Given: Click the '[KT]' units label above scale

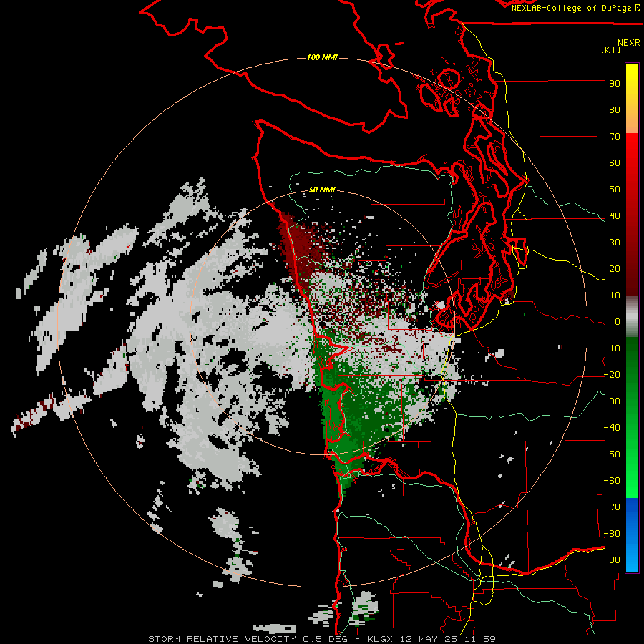Looking at the screenshot, I should click(x=610, y=49).
